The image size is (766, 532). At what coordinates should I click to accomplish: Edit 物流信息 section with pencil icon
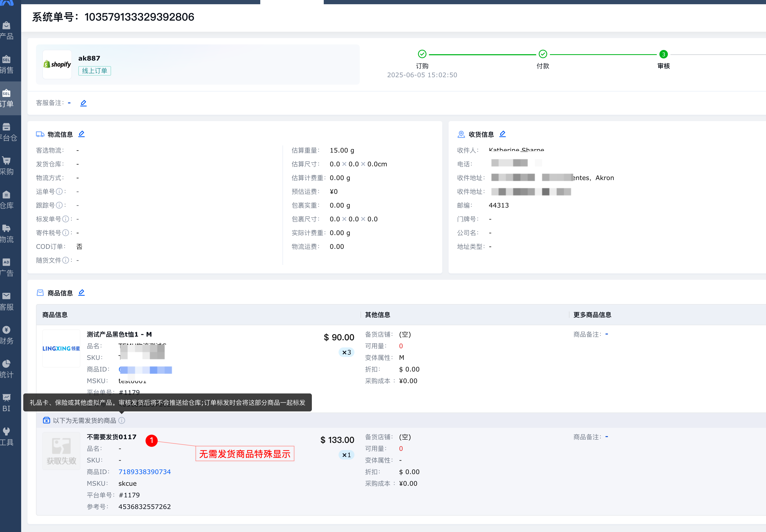(x=81, y=134)
